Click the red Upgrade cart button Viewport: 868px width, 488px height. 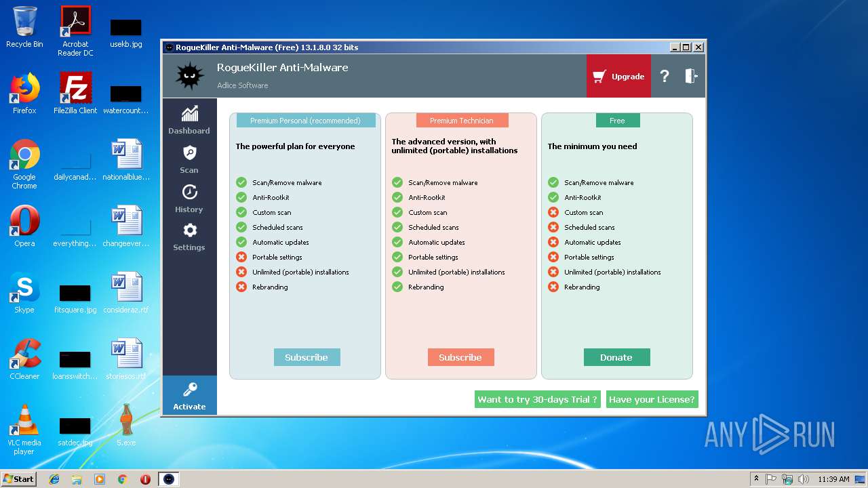click(618, 77)
